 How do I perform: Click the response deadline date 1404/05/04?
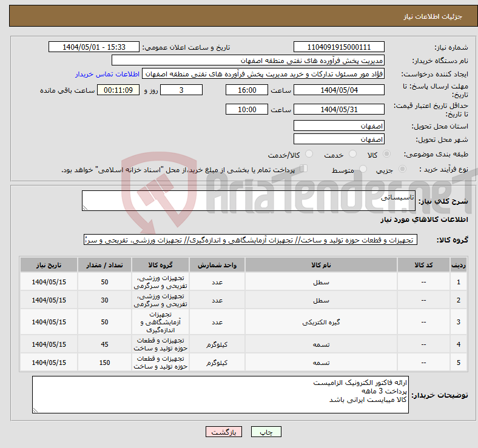click(338, 90)
